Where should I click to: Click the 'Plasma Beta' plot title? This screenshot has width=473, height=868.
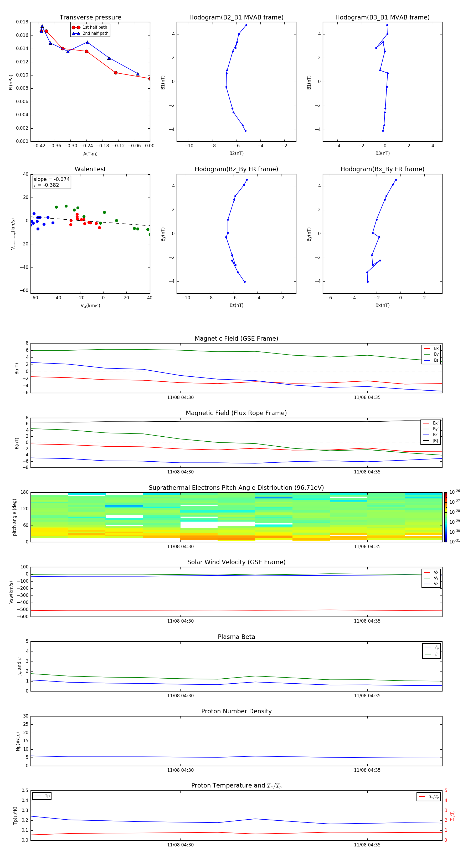(236, 637)
